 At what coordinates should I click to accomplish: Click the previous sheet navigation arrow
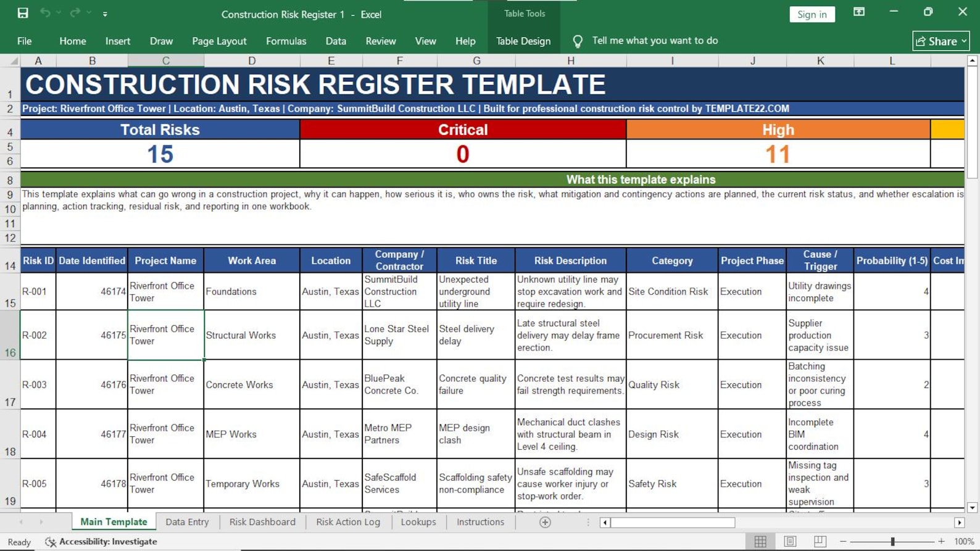(x=22, y=522)
